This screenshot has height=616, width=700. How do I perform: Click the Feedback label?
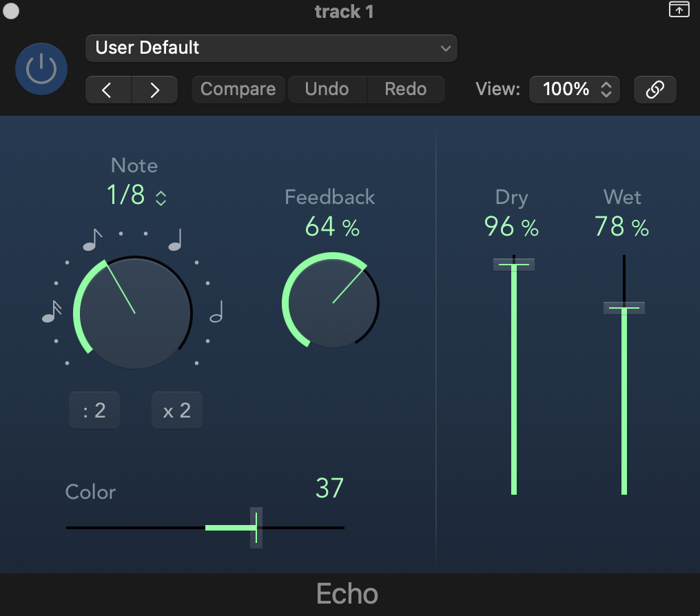click(x=330, y=197)
